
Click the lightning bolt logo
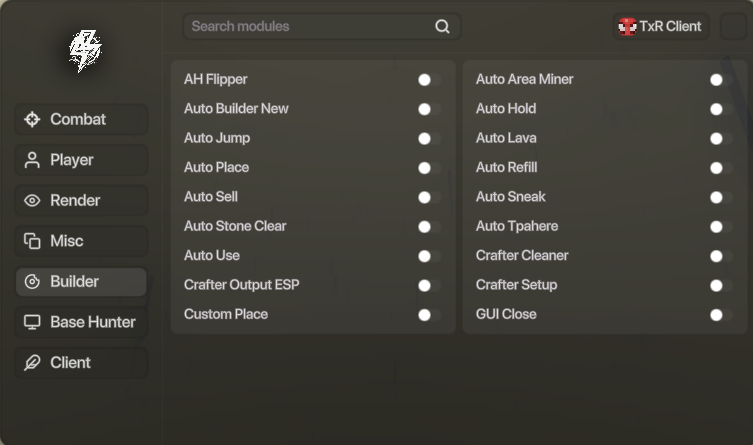tap(85, 51)
